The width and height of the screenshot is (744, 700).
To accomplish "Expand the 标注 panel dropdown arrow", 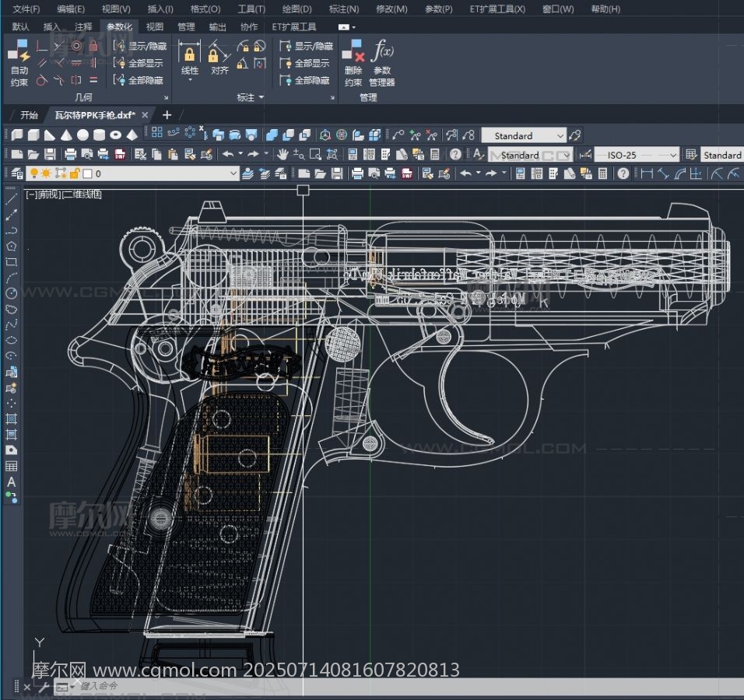I will [x=261, y=97].
